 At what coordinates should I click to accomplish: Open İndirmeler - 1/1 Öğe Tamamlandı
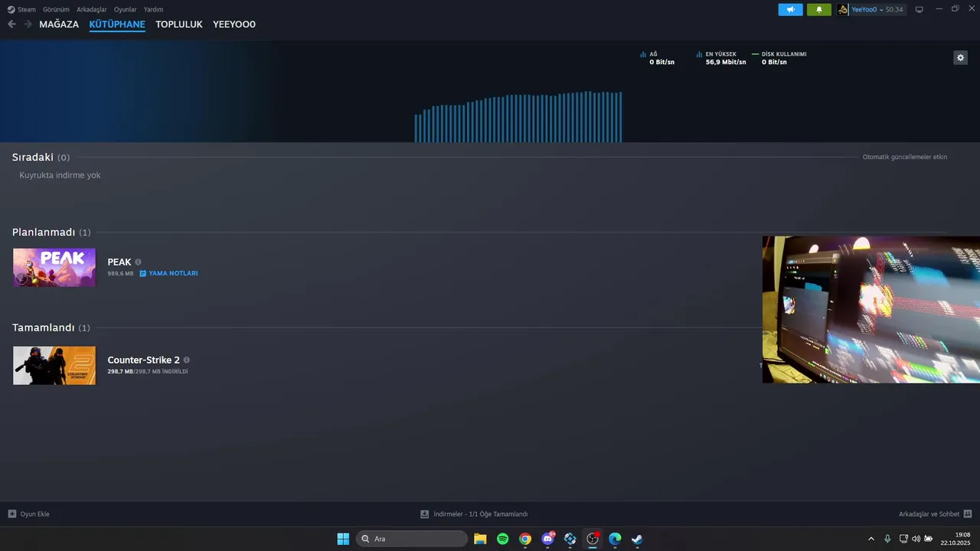(474, 514)
